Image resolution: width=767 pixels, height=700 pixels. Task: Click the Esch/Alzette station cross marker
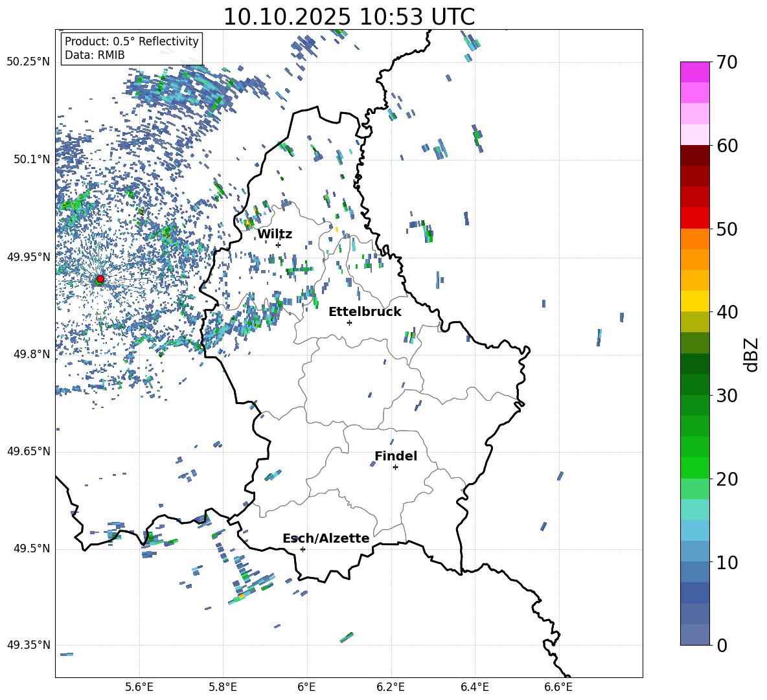point(303,549)
